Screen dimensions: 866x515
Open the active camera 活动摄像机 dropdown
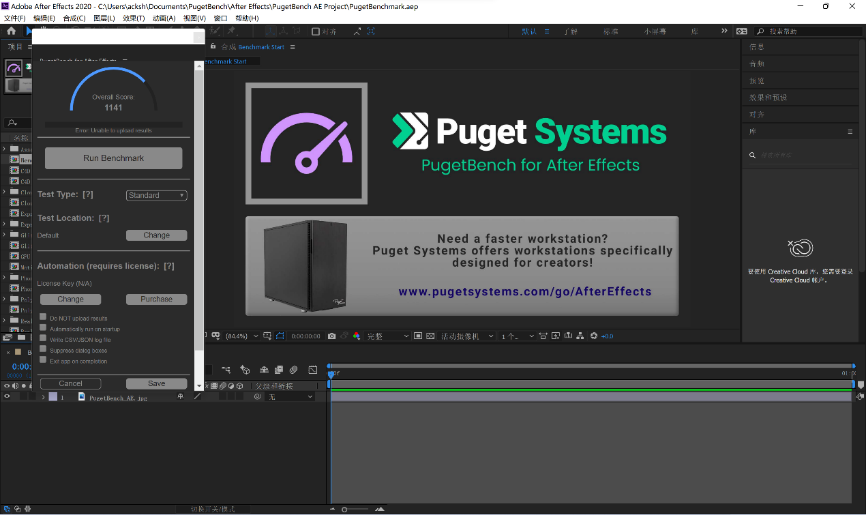pos(467,336)
